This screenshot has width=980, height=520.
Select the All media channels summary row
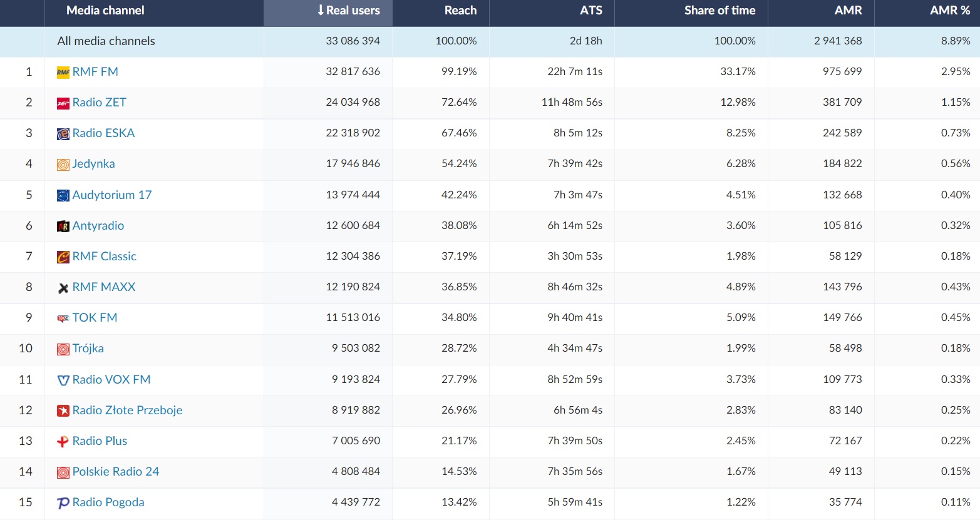[x=106, y=41]
